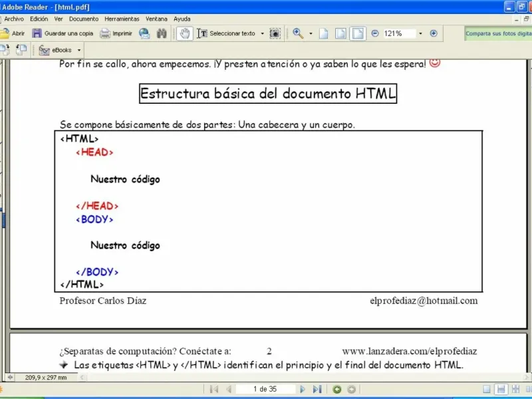Click the horizontal scrollbar left arrow
532x399 pixels.
[x=82, y=377]
